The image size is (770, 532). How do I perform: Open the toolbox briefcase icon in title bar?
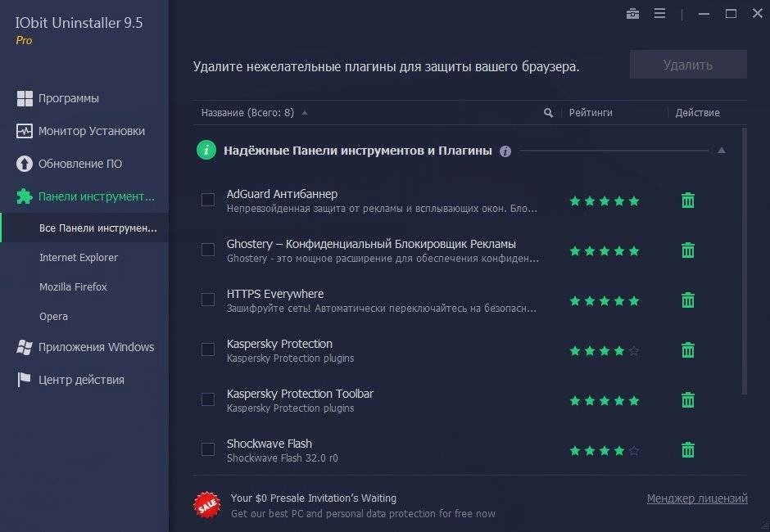click(632, 14)
